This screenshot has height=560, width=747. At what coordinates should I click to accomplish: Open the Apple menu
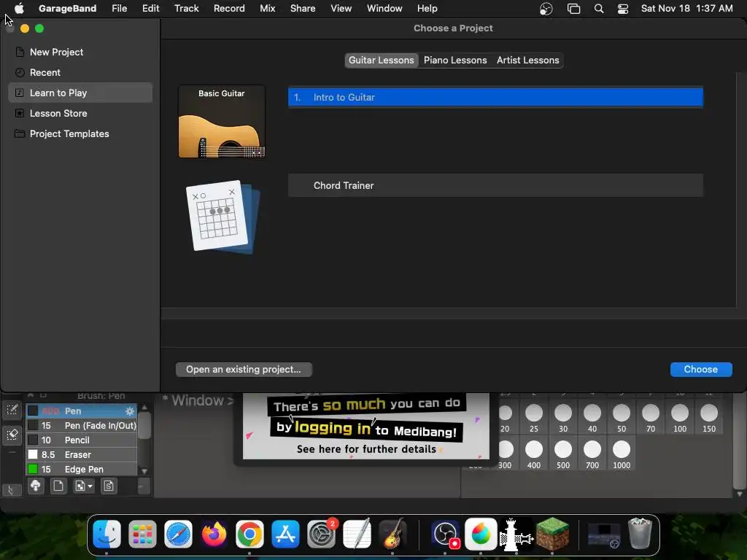coord(19,9)
